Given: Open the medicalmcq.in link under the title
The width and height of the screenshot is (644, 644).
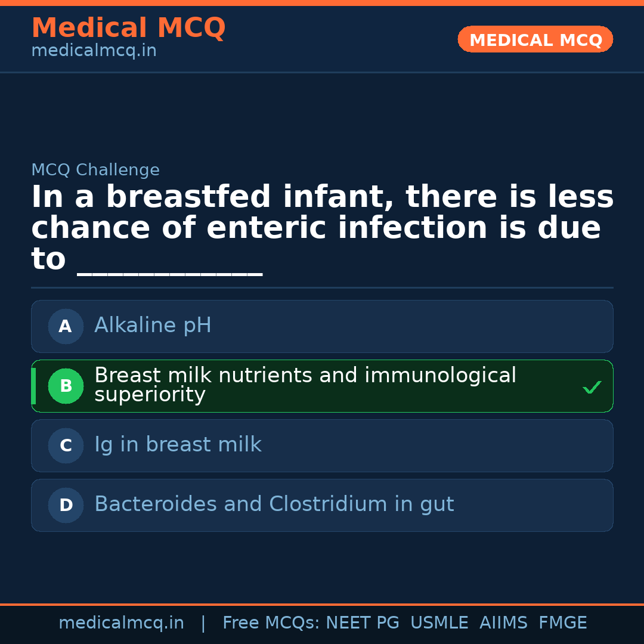Looking at the screenshot, I should tap(94, 51).
